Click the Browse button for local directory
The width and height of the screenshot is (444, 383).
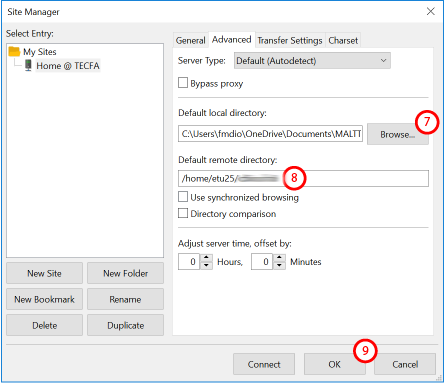[398, 134]
